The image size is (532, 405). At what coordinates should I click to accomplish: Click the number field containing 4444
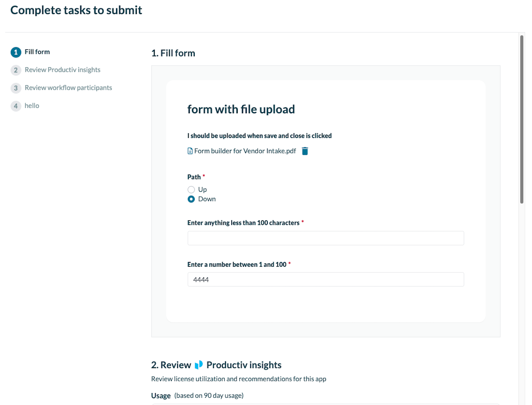[x=325, y=280]
